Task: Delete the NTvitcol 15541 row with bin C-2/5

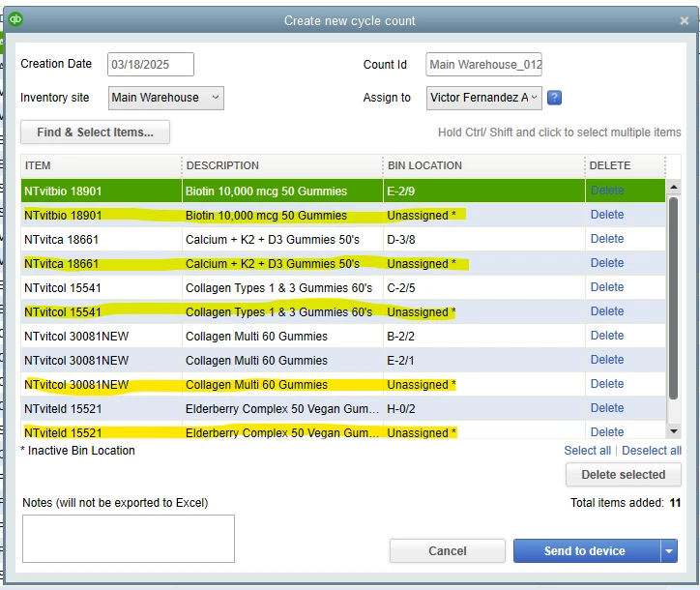Action: pos(606,287)
